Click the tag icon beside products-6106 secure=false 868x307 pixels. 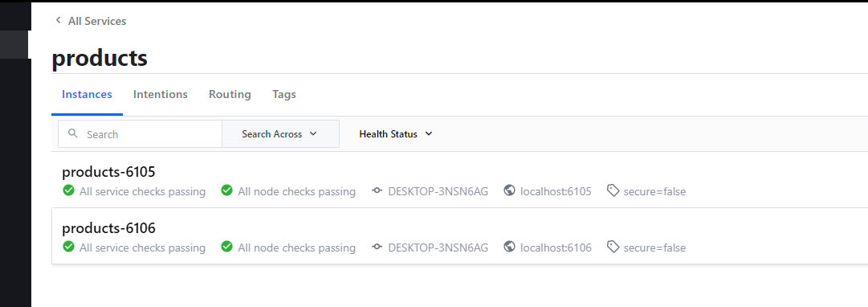click(x=613, y=247)
